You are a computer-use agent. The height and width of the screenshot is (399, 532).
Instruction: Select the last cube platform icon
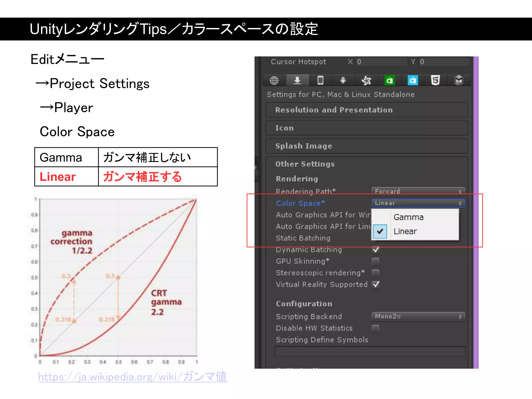[x=459, y=81]
